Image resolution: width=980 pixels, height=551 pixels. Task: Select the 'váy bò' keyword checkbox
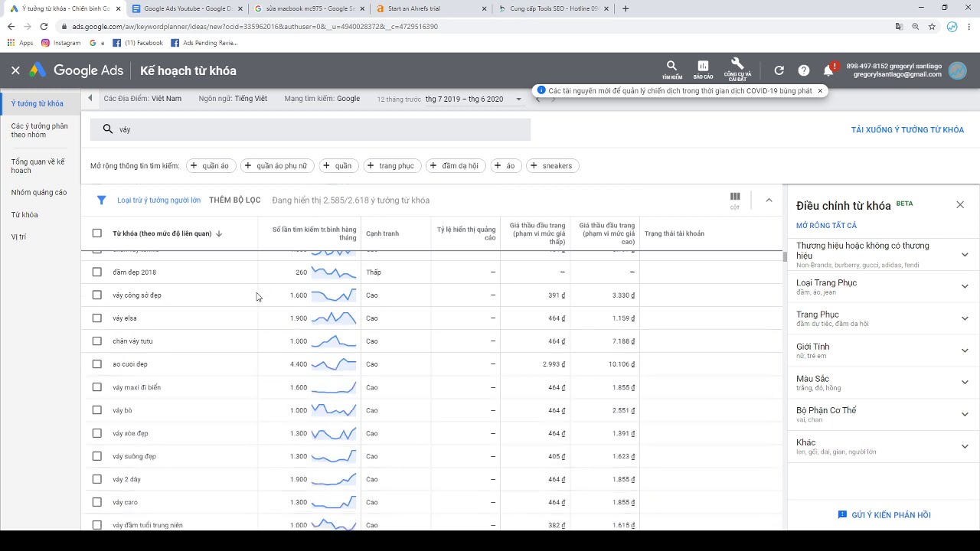[x=96, y=410]
